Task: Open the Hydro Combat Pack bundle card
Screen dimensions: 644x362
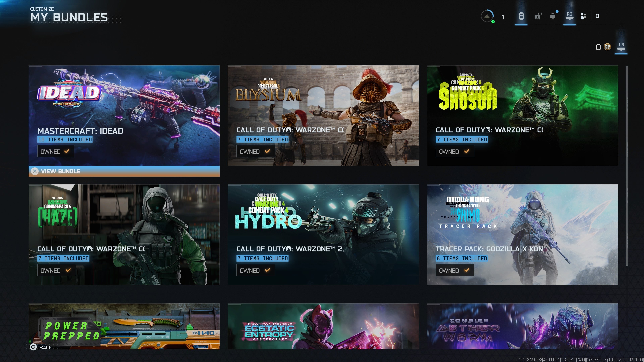Action: point(323,235)
